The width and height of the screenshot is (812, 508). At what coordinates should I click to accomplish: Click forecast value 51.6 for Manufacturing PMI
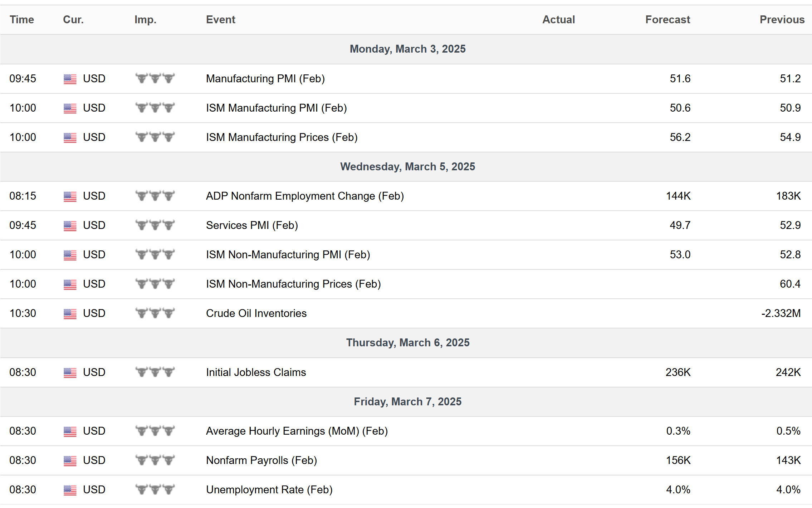(x=680, y=79)
